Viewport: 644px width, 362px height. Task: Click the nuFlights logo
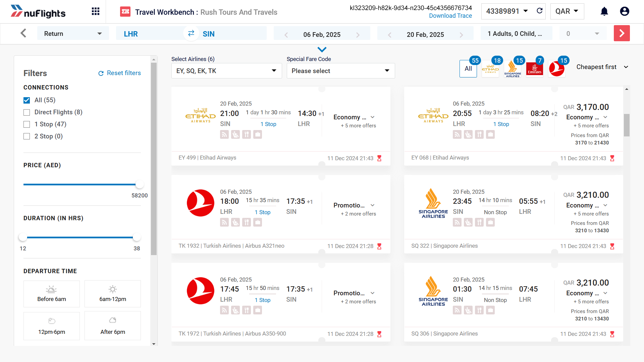point(38,12)
